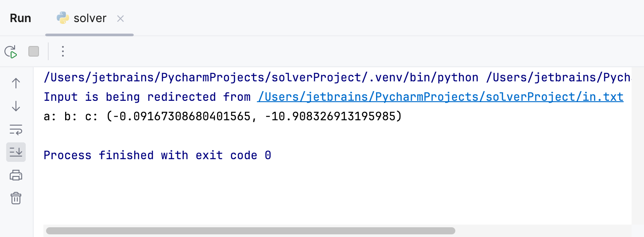This screenshot has width=644, height=237.
Task: Open the More options kebab menu
Action: pyautogui.click(x=63, y=52)
